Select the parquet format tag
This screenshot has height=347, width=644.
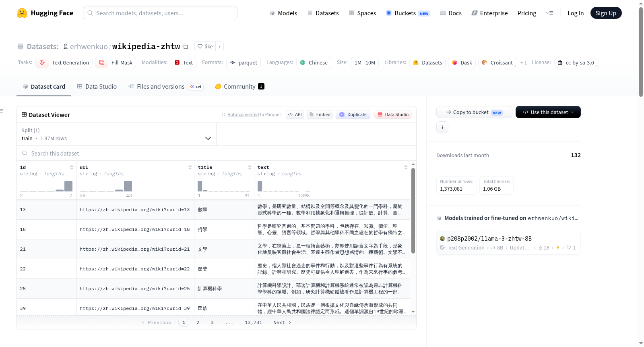(244, 62)
